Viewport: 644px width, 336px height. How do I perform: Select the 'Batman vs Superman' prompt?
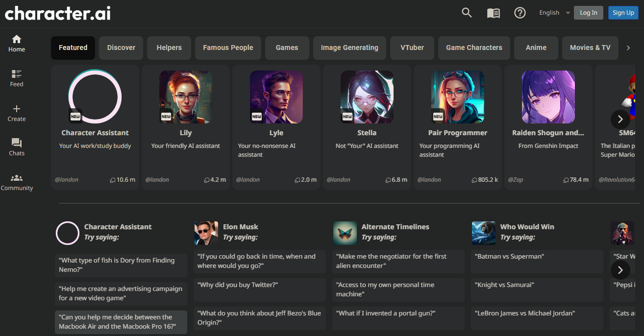click(537, 256)
